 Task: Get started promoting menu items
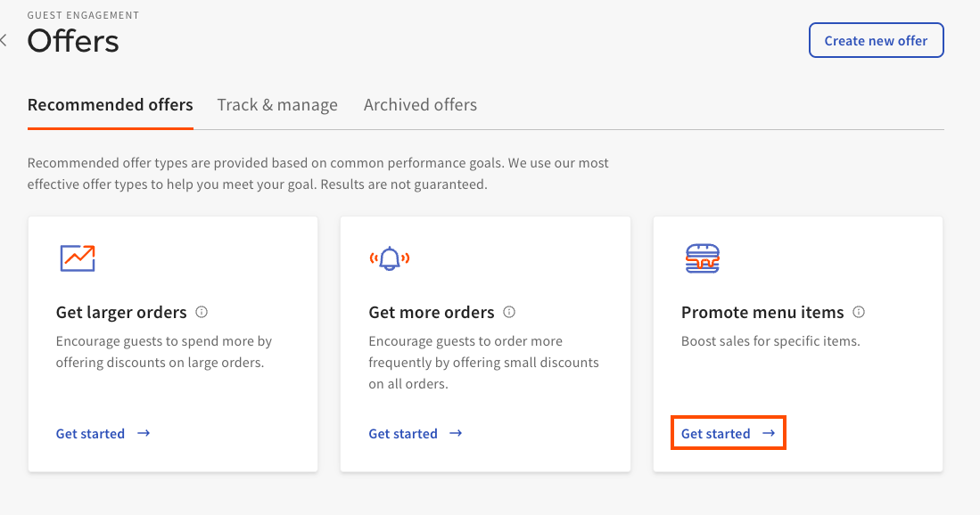click(729, 433)
